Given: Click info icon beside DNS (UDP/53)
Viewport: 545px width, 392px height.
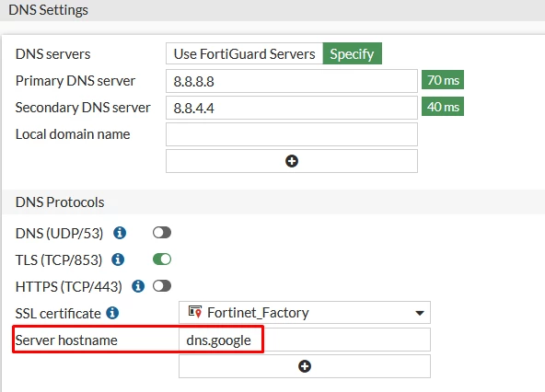Looking at the screenshot, I should point(120,233).
